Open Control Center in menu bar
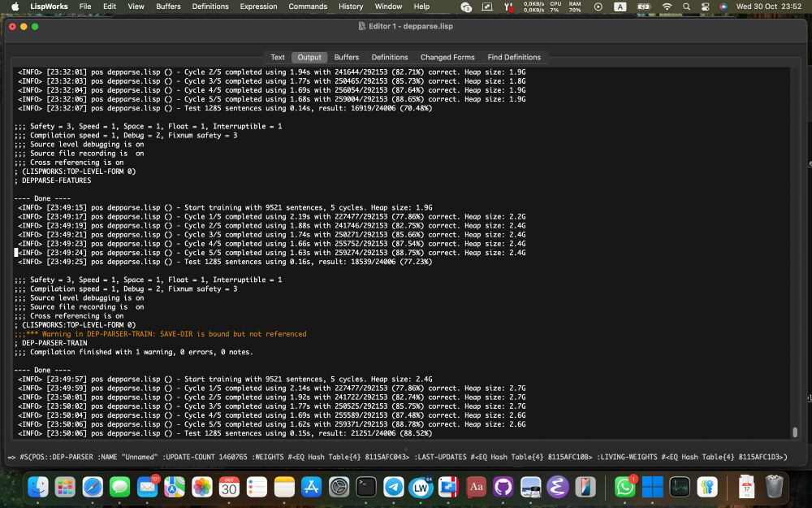812x508 pixels. (705, 7)
